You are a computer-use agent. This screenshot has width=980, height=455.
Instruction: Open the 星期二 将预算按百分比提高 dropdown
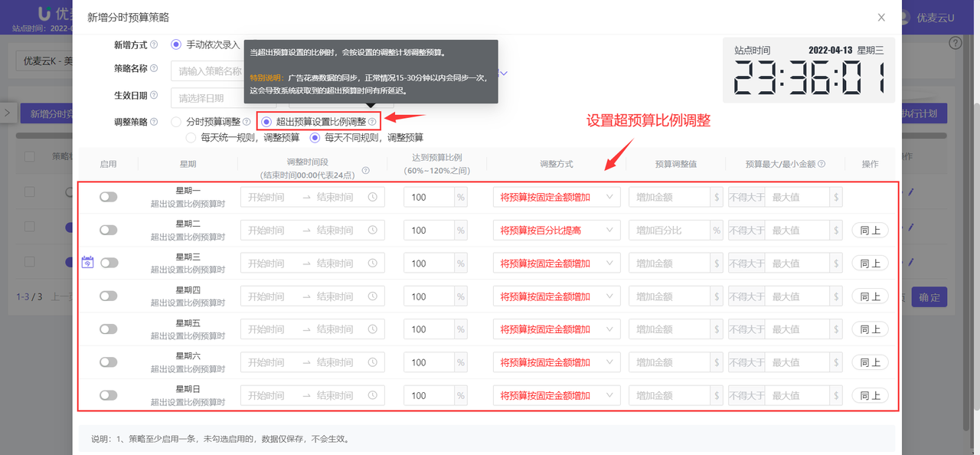[x=557, y=230]
